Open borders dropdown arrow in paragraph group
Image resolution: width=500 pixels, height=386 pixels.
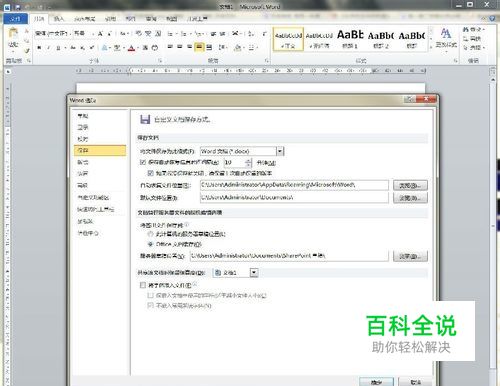coord(257,48)
